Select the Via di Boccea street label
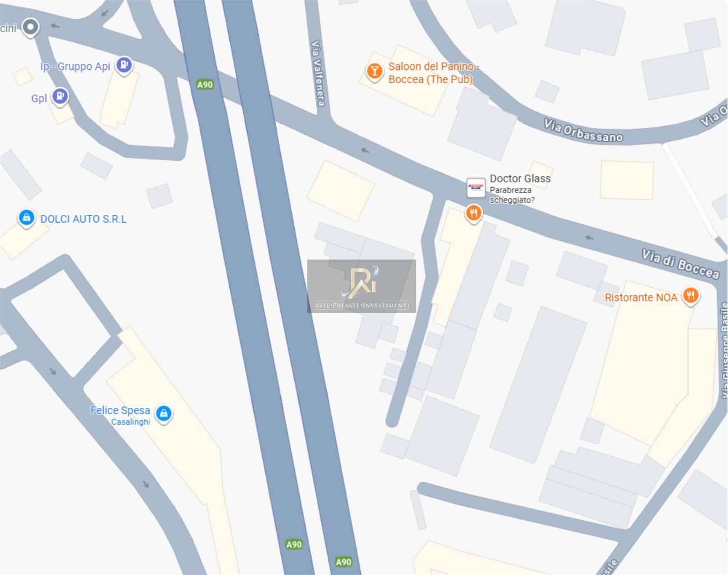Image resolution: width=728 pixels, height=575 pixels. [681, 264]
